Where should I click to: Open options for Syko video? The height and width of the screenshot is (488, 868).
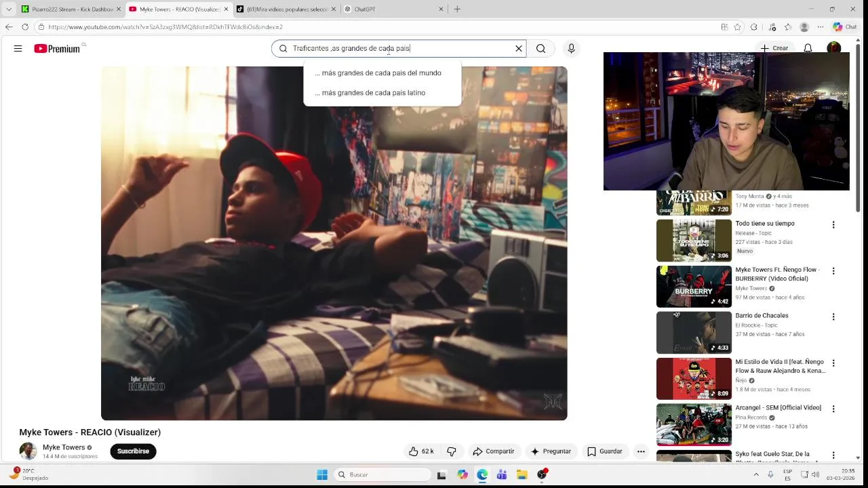833,455
